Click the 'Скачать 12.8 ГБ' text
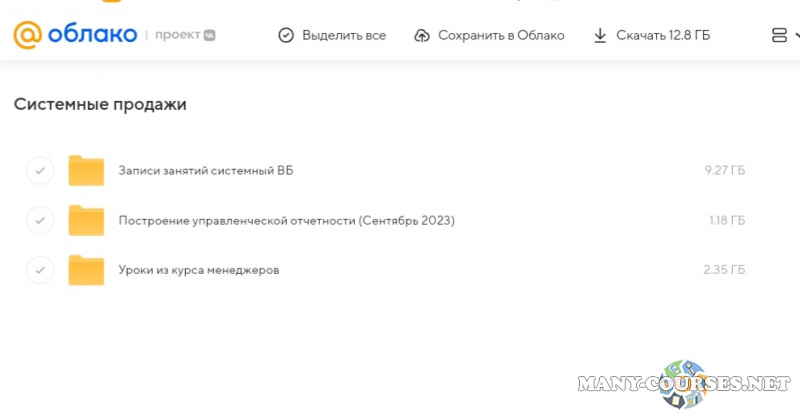 (x=663, y=36)
